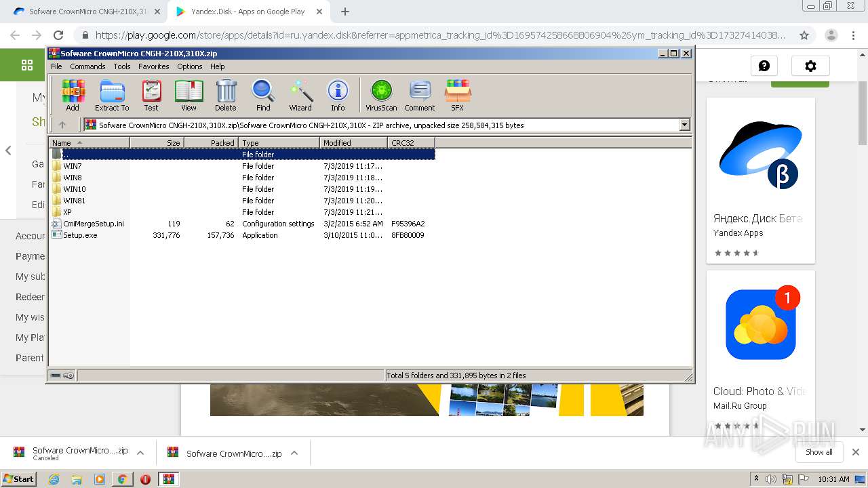
Task: Reload the page in Chrome
Action: (x=58, y=35)
